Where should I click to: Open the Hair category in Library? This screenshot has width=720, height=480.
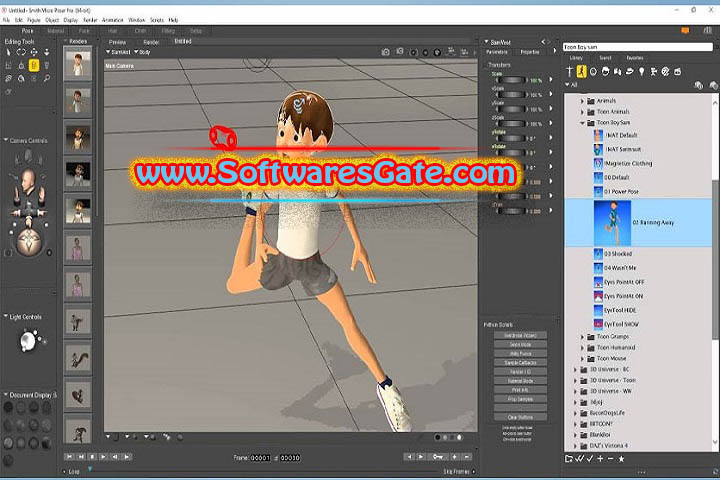click(x=606, y=72)
